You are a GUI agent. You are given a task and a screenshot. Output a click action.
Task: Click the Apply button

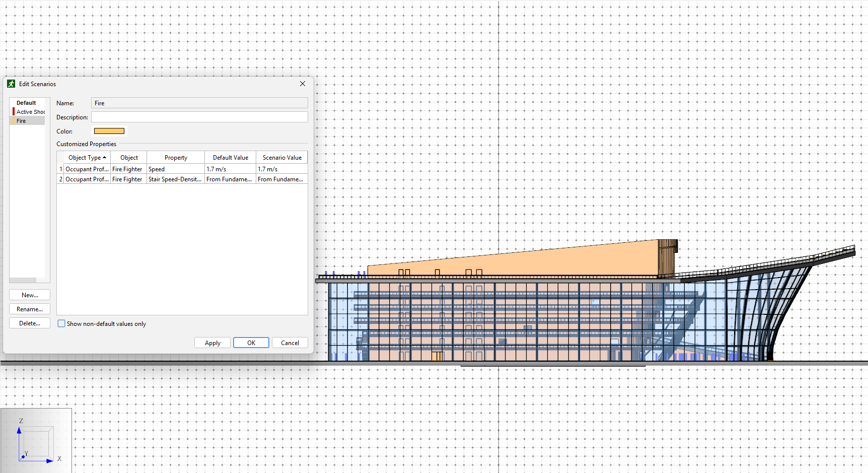[x=212, y=343]
